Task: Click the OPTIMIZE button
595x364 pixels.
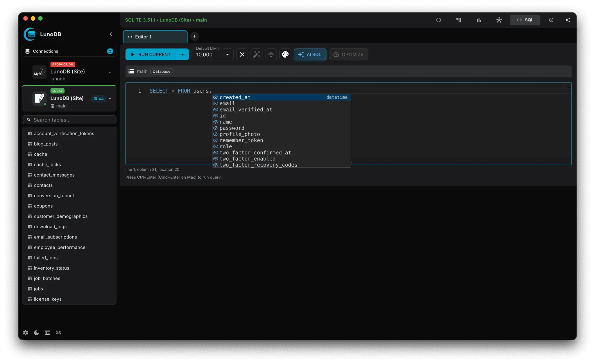Action: click(x=348, y=54)
